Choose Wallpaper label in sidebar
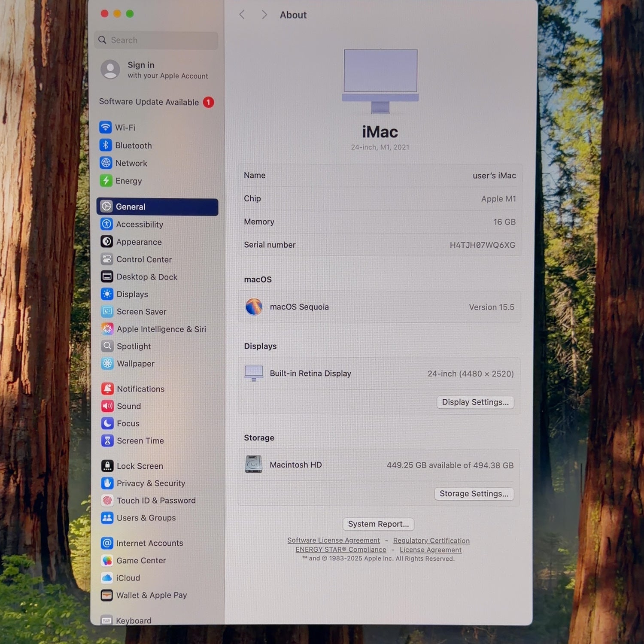Viewport: 644px width, 644px height. [136, 364]
